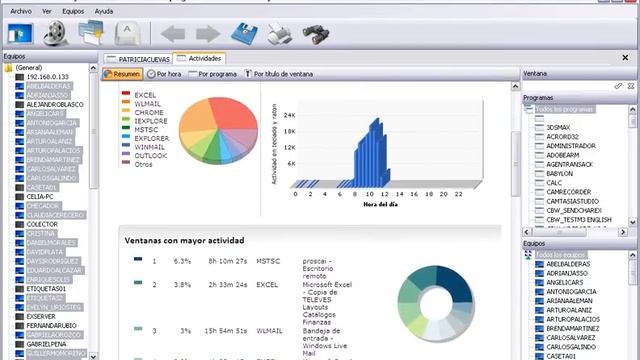Select CARLOSGALINDO in the right Equipos list
The height and width of the screenshot is (360, 640).
(x=571, y=347)
